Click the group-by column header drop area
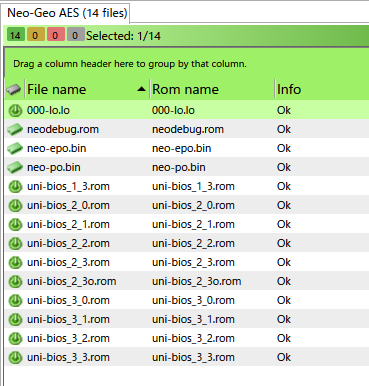Viewport: 369px width, 386px height. tap(187, 63)
